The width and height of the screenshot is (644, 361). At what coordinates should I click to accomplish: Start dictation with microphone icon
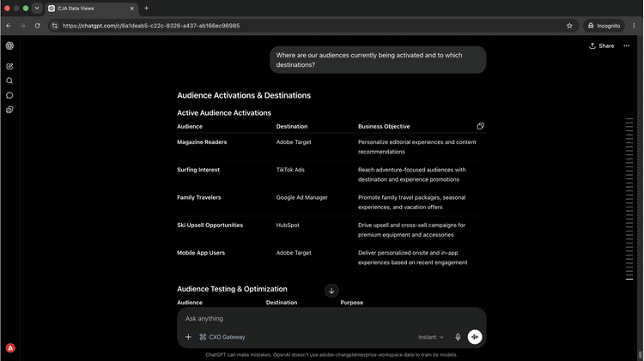pyautogui.click(x=458, y=337)
